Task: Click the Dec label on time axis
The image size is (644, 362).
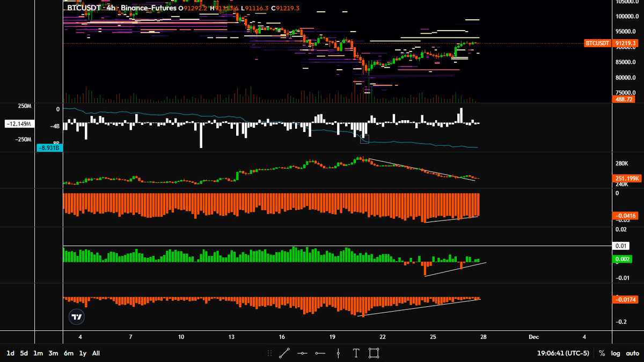Action: click(x=533, y=337)
